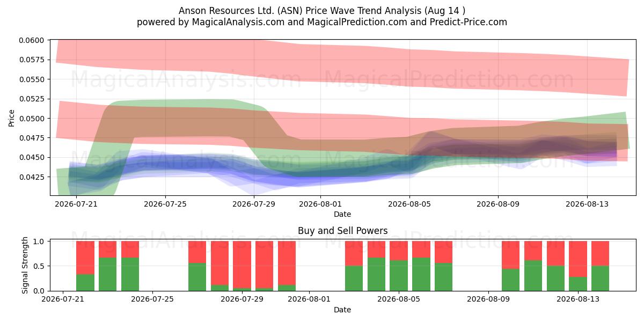Click 2026-08-09 on the signal chart date axis

click(488, 299)
